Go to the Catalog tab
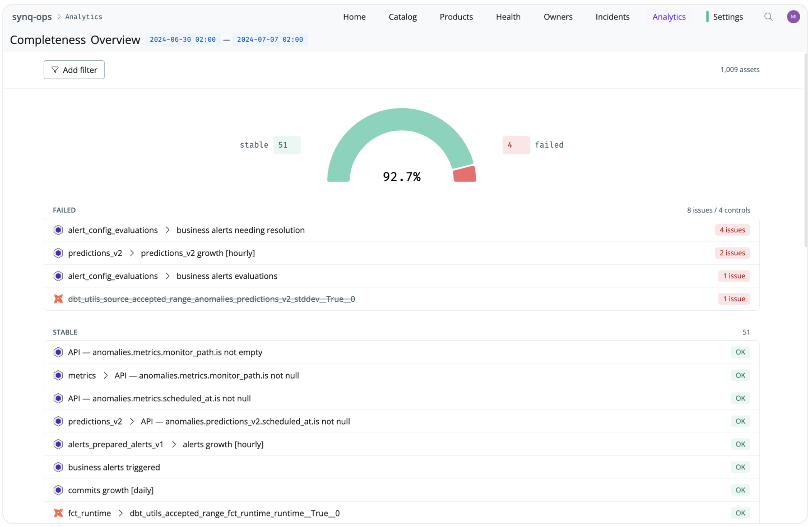This screenshot has height=527, width=812. (402, 17)
